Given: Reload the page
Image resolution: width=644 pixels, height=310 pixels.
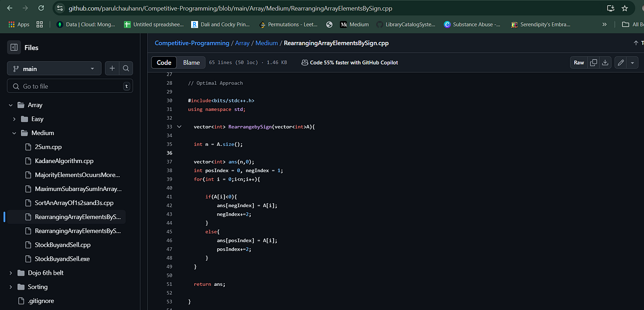Looking at the screenshot, I should pos(41,8).
